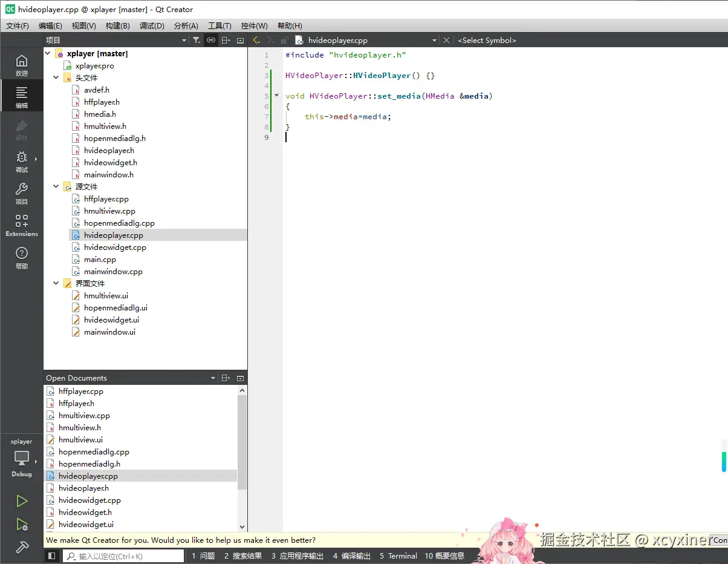Image resolution: width=728 pixels, height=564 pixels.
Task: Select hmedia.h in project tree
Action: [x=100, y=114]
